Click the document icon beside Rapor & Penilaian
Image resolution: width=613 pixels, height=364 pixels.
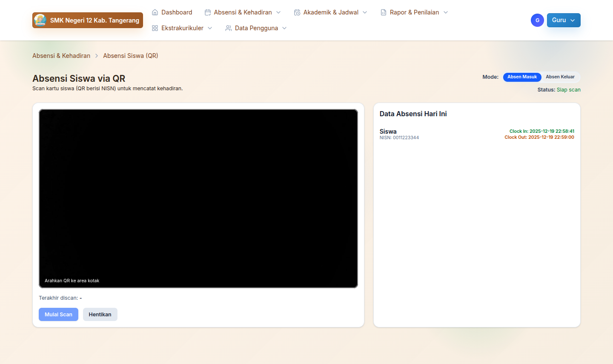click(384, 12)
